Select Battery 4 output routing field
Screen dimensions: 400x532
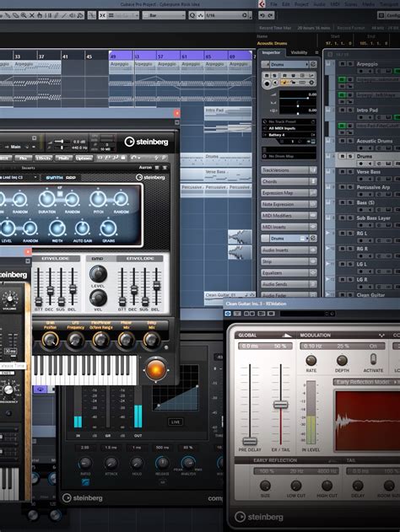click(x=289, y=135)
